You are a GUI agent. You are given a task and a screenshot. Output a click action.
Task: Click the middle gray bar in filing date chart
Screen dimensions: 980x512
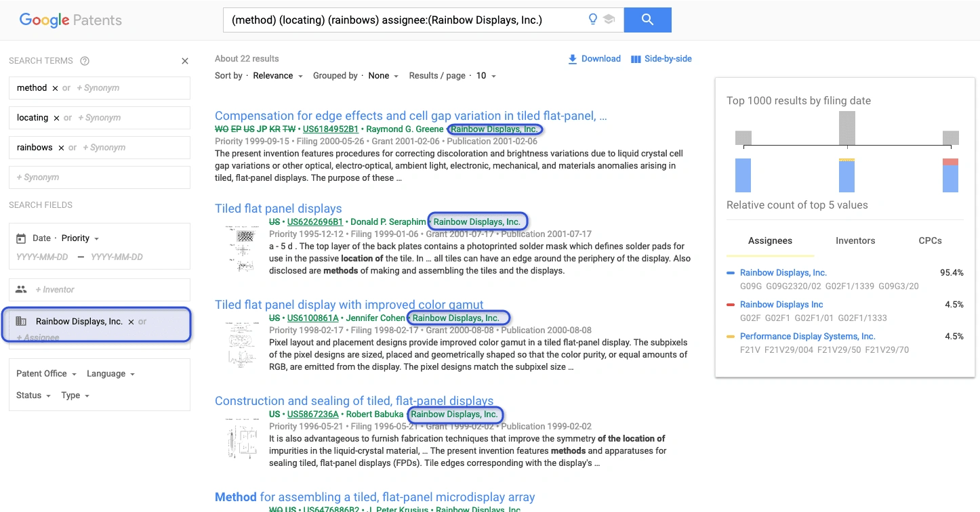pos(846,128)
